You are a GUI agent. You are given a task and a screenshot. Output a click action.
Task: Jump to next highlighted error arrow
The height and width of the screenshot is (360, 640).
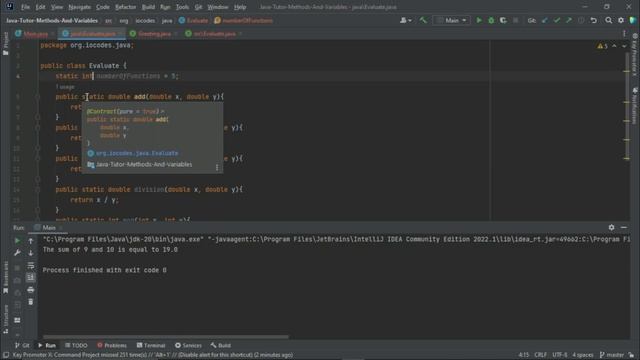click(624, 46)
